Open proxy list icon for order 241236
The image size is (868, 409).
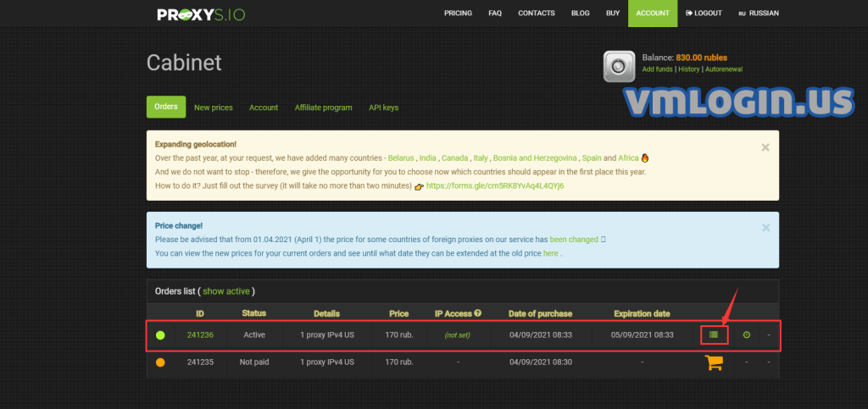click(714, 334)
